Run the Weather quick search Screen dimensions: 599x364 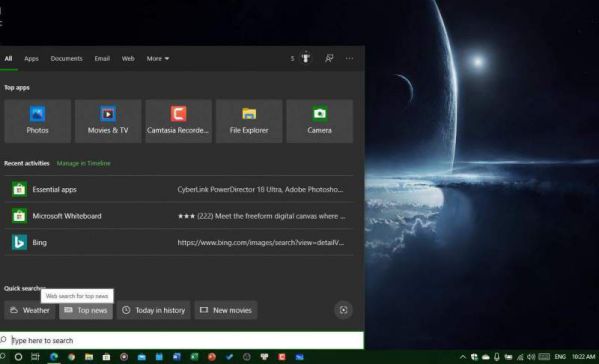(x=30, y=310)
